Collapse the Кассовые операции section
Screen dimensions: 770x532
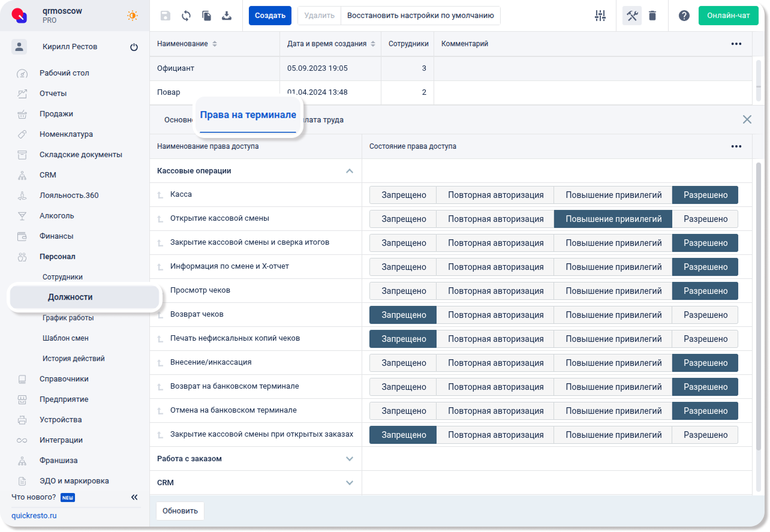pos(350,171)
